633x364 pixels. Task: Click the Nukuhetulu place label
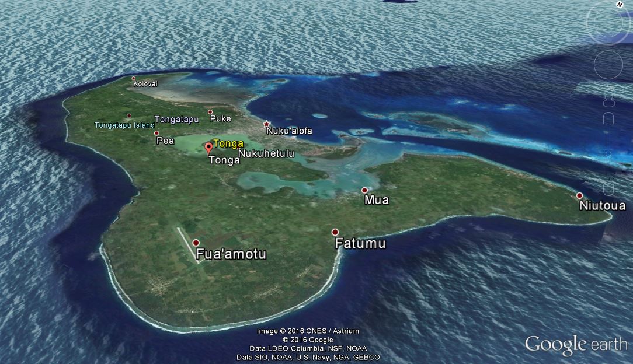click(x=267, y=153)
